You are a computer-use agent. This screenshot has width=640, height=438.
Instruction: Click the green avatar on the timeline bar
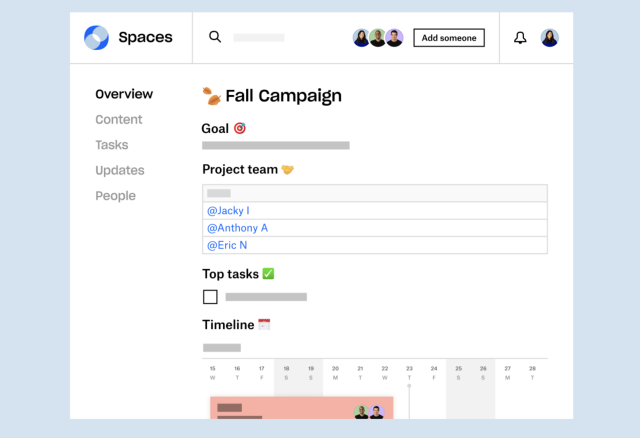361,412
